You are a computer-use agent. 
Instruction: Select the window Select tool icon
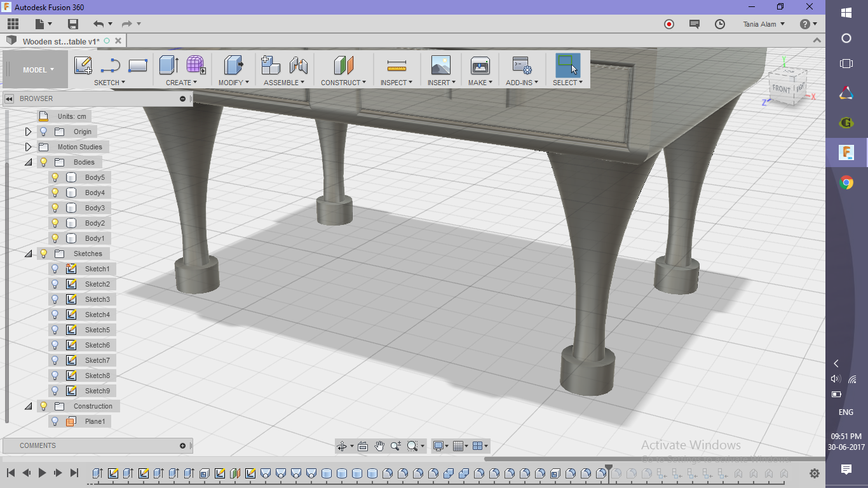click(567, 65)
